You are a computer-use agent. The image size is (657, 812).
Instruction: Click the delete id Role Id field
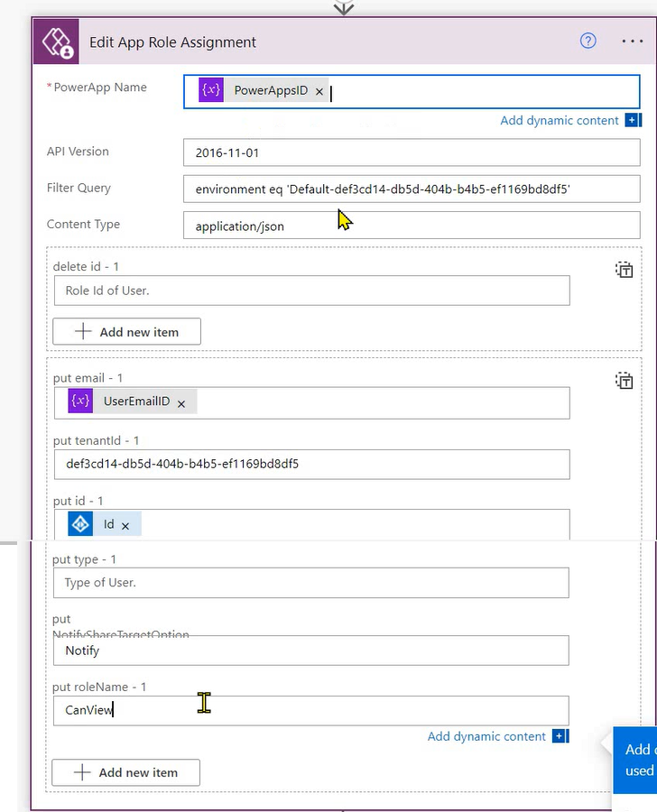coord(312,291)
